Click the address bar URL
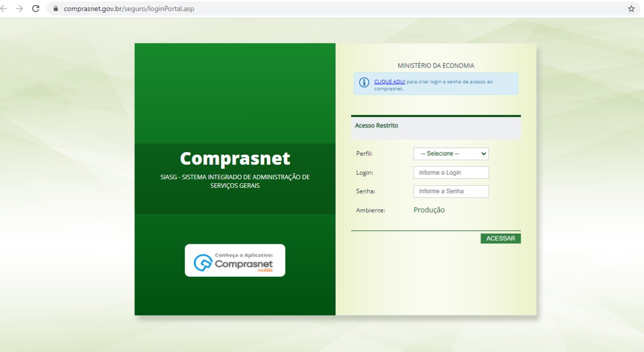 (x=129, y=9)
